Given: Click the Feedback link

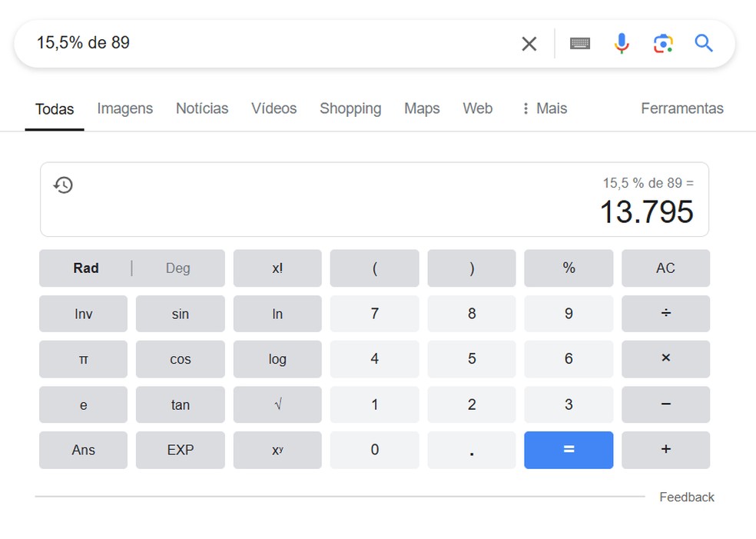Looking at the screenshot, I should (x=686, y=497).
